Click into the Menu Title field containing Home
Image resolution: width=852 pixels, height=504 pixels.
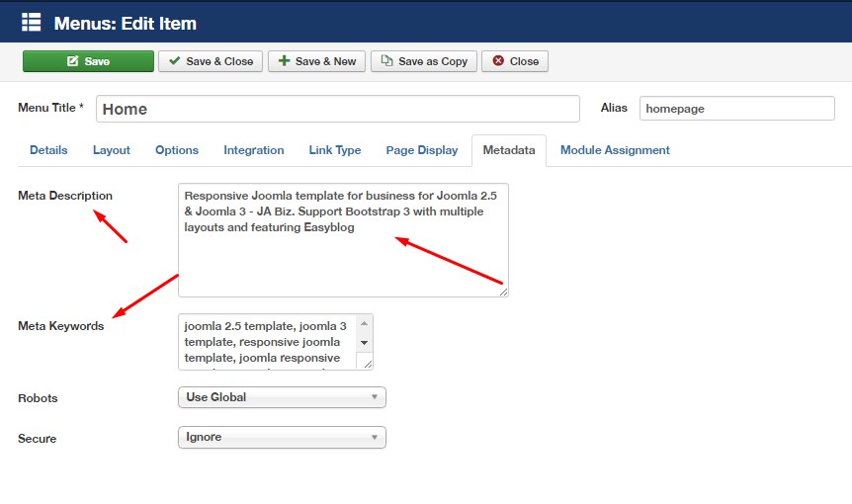coord(338,109)
